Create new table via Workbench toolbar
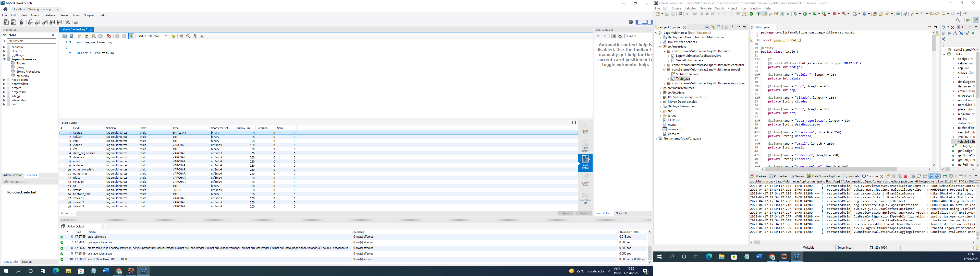Image resolution: width=980 pixels, height=276 pixels. [38, 22]
